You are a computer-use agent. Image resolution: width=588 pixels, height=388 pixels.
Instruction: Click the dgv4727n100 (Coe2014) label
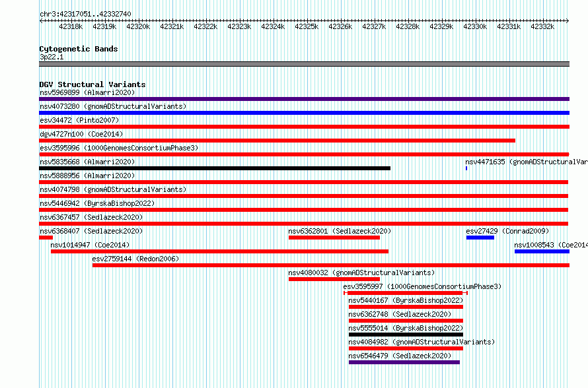point(81,134)
